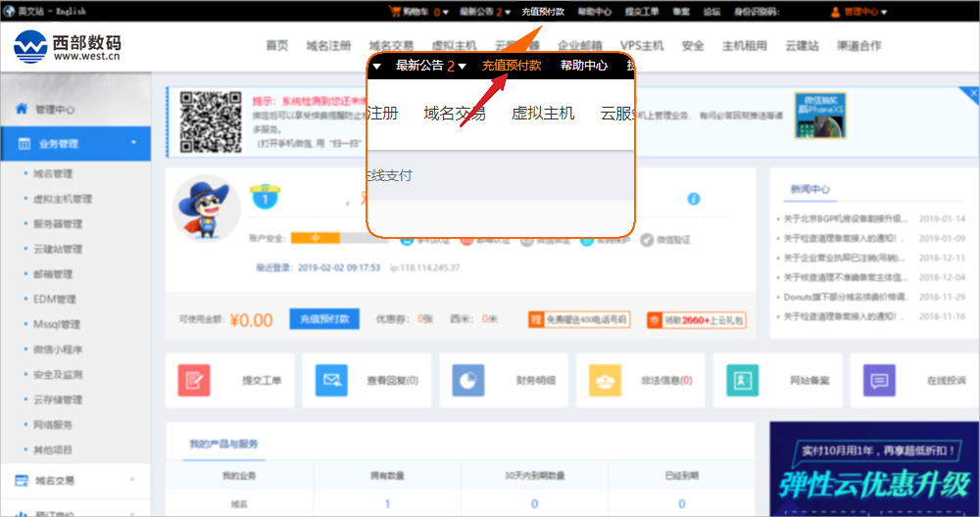Screen dimensions: 980x517
Task: Click the shopping cart icon in top bar
Action: (395, 12)
